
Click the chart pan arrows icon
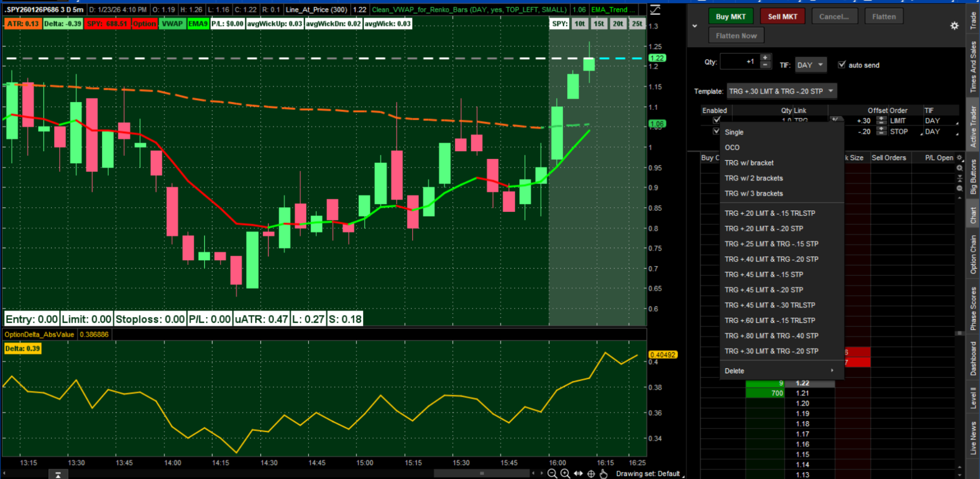tap(578, 473)
